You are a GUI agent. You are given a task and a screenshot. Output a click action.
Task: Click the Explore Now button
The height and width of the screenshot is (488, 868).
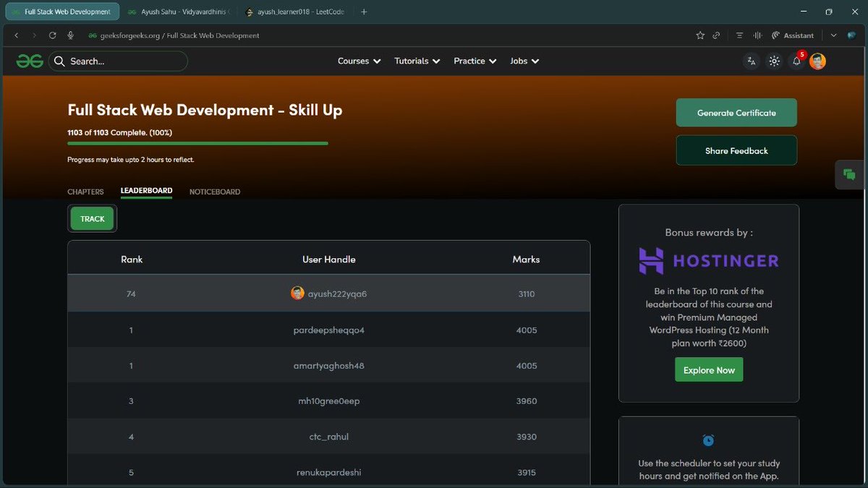709,370
